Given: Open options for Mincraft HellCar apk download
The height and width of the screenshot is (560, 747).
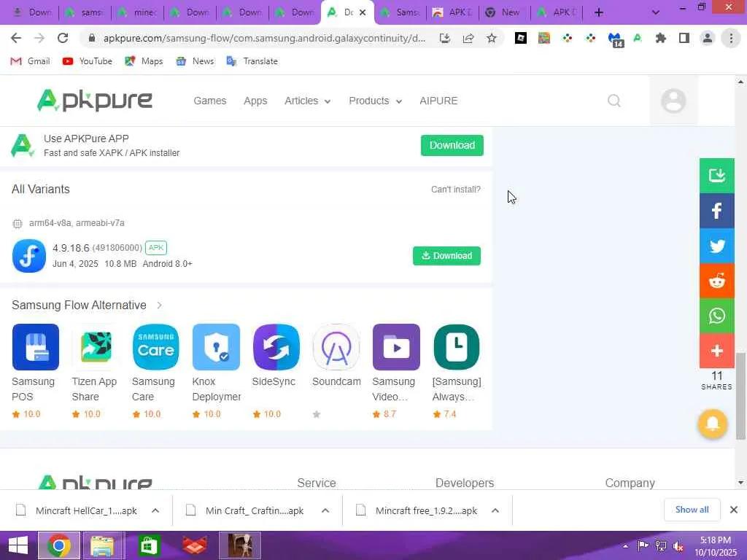Looking at the screenshot, I should [155, 510].
